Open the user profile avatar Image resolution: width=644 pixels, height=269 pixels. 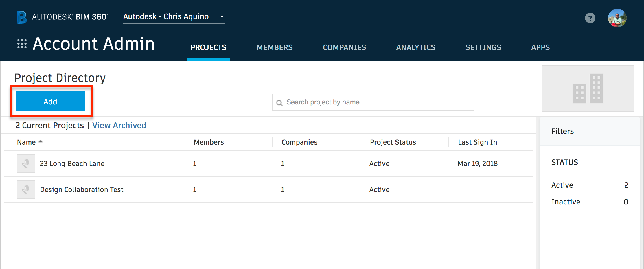point(617,18)
